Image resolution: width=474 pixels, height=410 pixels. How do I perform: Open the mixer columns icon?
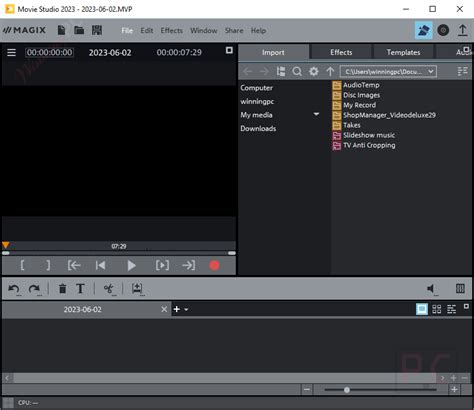[460, 289]
